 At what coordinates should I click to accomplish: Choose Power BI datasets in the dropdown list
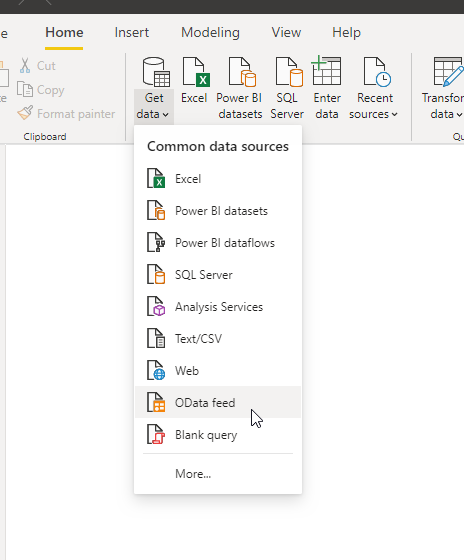pyautogui.click(x=218, y=211)
